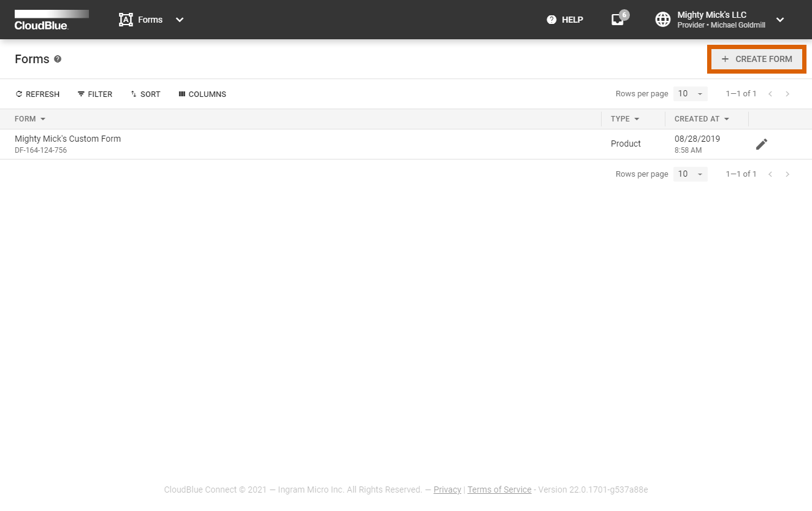
Task: Open the bottom Rows per page selector
Action: [x=690, y=174]
